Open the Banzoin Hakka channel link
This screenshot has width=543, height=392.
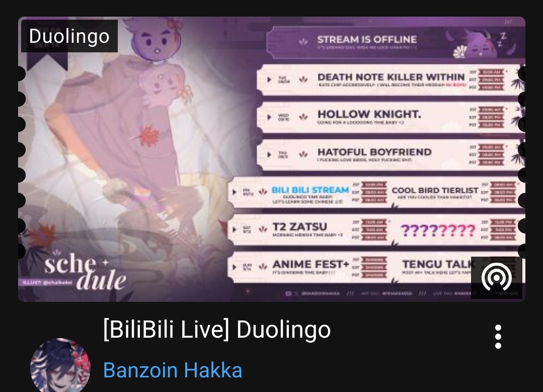[x=173, y=370]
